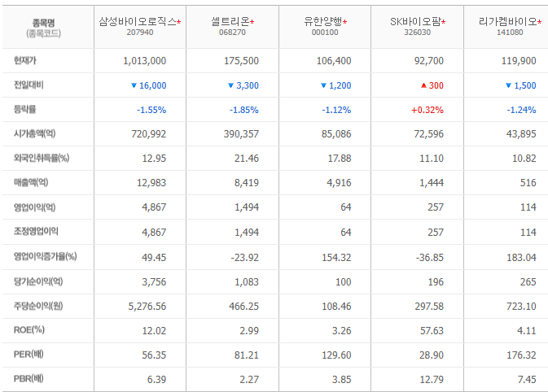The height and width of the screenshot is (392, 548).
Task: Select the ROE(%) row label
Action: (29, 330)
